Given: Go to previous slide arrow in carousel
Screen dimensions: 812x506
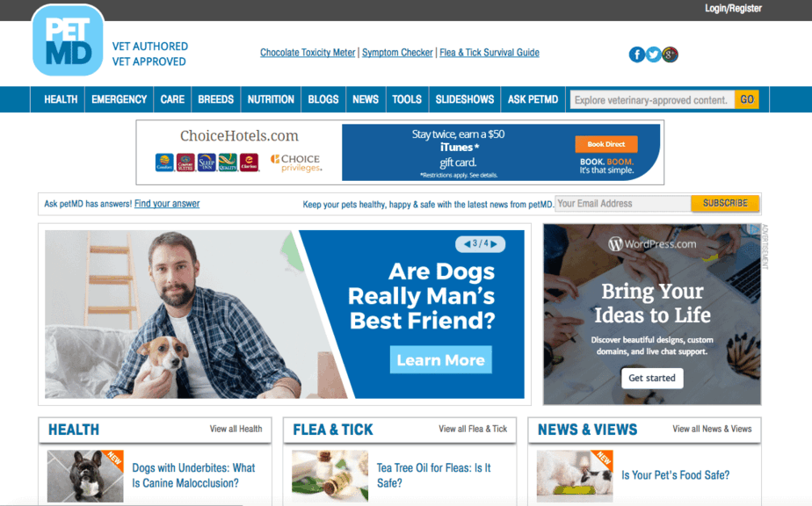Looking at the screenshot, I should pyautogui.click(x=468, y=244).
